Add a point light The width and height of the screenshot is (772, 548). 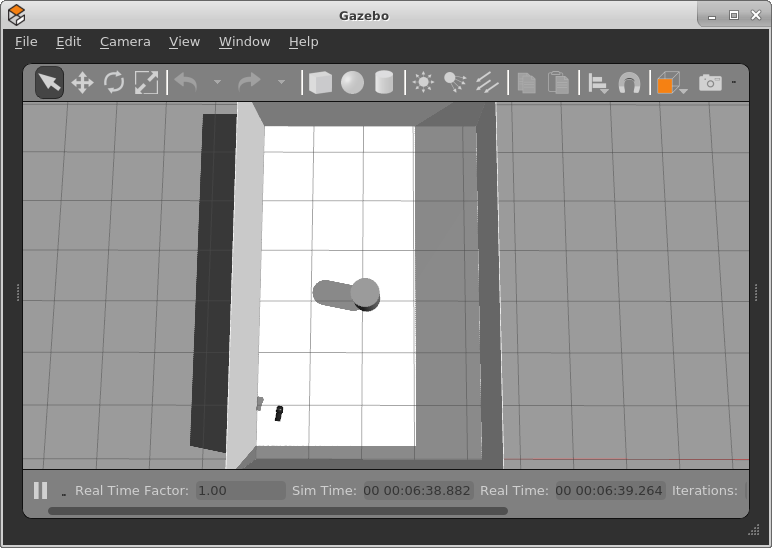[423, 82]
